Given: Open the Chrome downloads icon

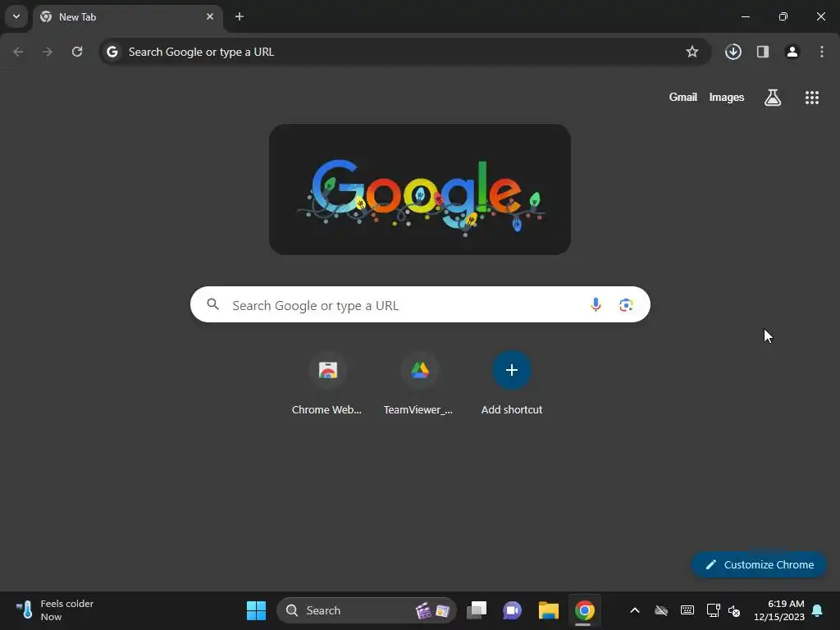Looking at the screenshot, I should point(733,52).
